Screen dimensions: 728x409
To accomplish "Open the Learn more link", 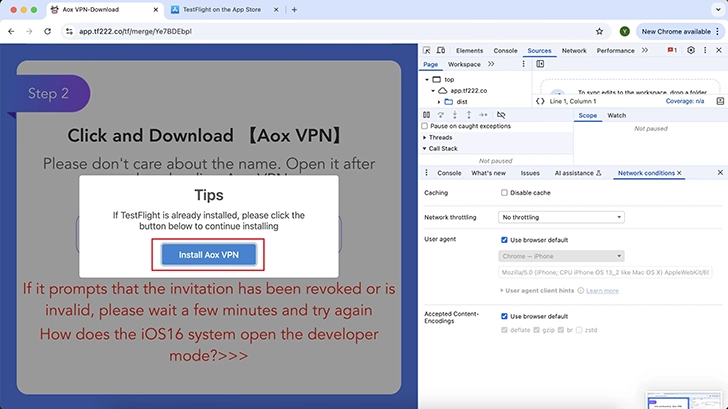I will coord(602,291).
